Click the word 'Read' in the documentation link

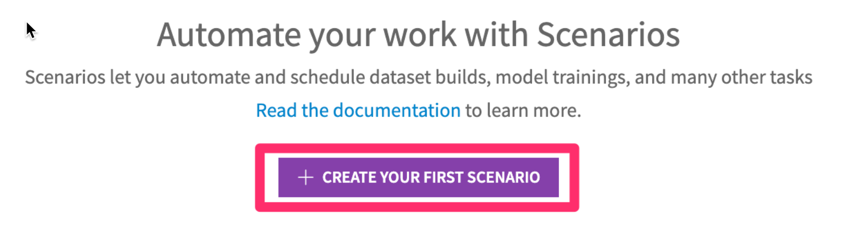coord(276,111)
